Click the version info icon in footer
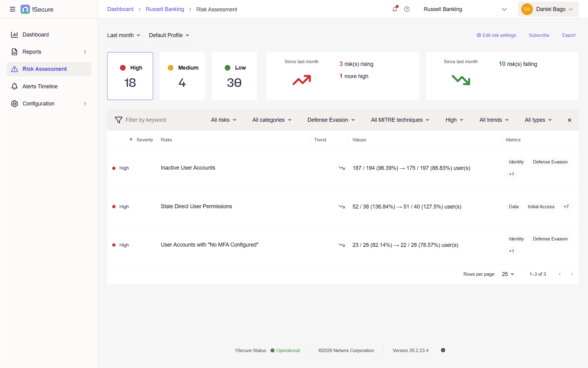Viewport: 588px width, 368px height. (x=443, y=350)
